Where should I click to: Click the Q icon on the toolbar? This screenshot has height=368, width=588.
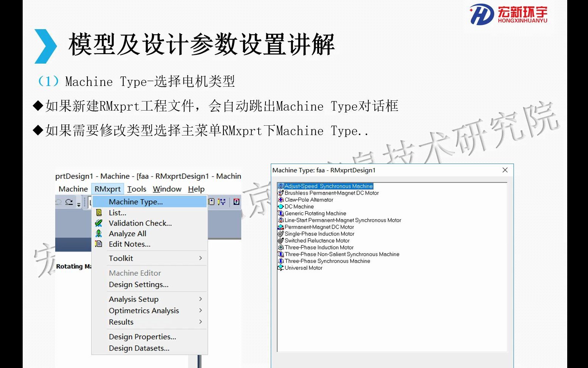236,201
